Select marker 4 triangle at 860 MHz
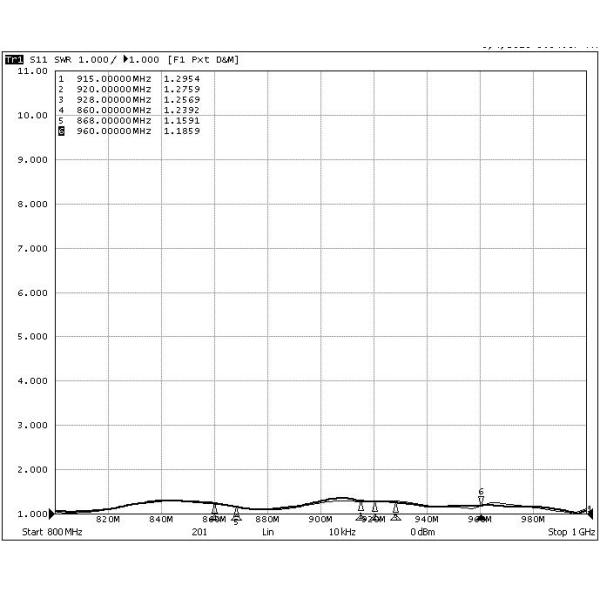Screen dimensions: 600x600 pos(214,510)
